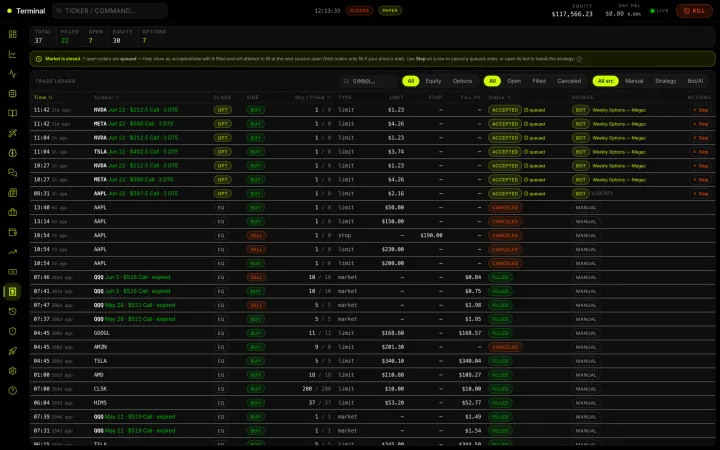Select the All asset-class filter beside Equity
Viewport: 720px width, 450px height.
tap(411, 81)
